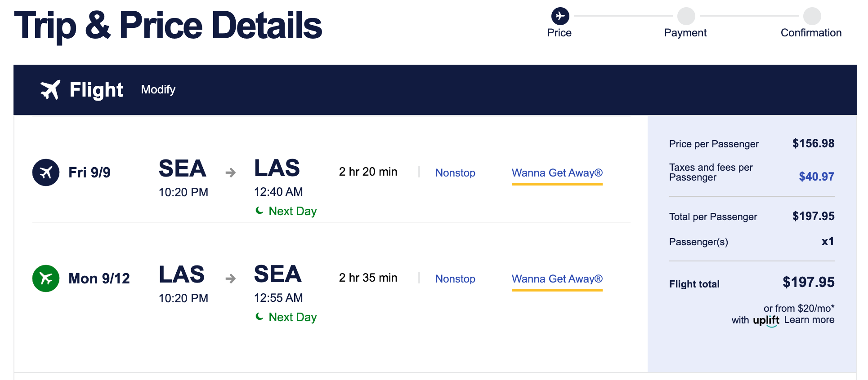Click the $40.97 taxes and fees amount
868x380 pixels.
click(816, 177)
